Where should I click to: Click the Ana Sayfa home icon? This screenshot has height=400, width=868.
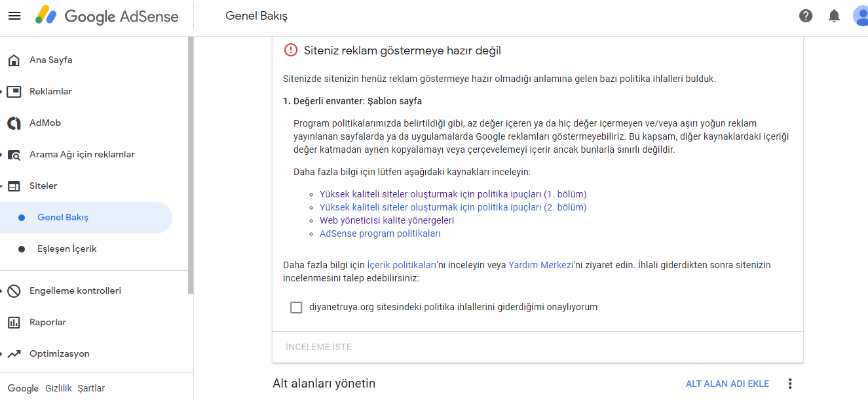(x=14, y=60)
